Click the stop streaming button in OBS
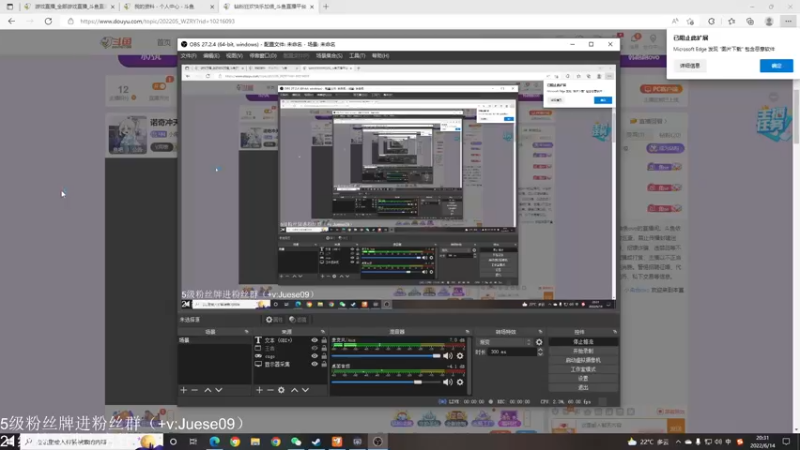This screenshot has height=450, width=800. coord(583,342)
